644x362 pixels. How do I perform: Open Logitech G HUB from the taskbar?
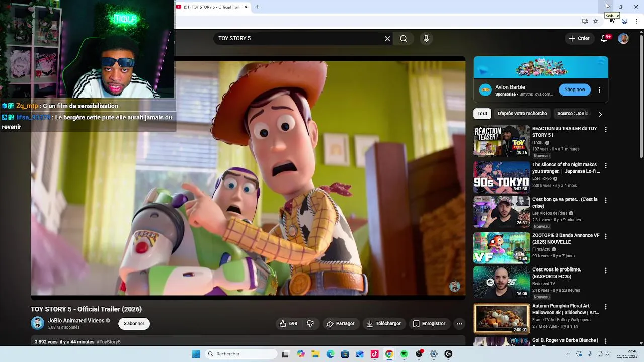pyautogui.click(x=448, y=354)
